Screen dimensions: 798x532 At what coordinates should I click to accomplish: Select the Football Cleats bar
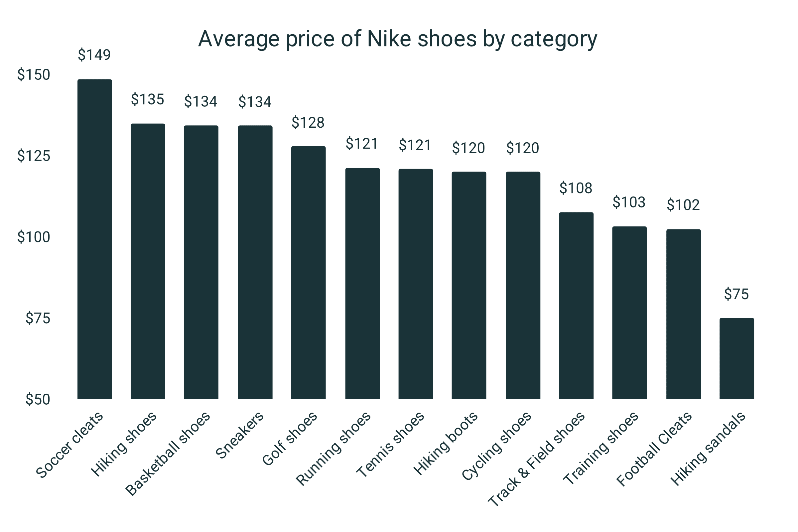(683, 314)
